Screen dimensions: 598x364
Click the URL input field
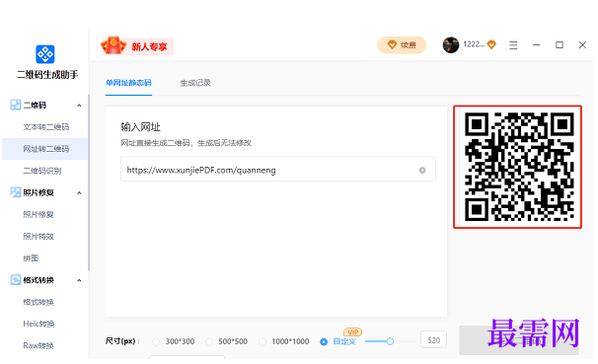tap(278, 170)
